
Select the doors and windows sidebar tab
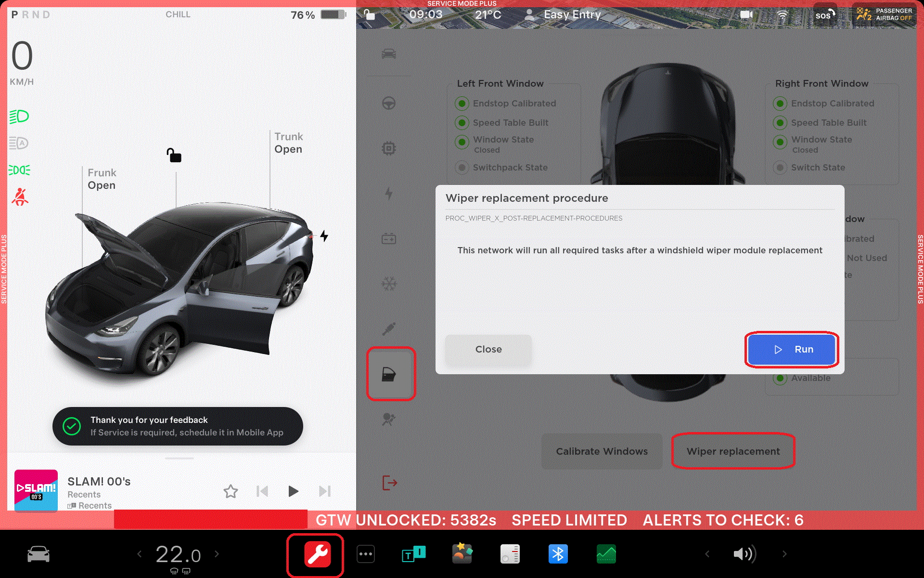point(389,374)
